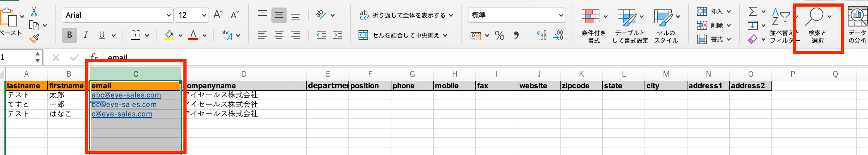Click the AutoSum sigma icon
868x155 pixels.
(x=752, y=12)
